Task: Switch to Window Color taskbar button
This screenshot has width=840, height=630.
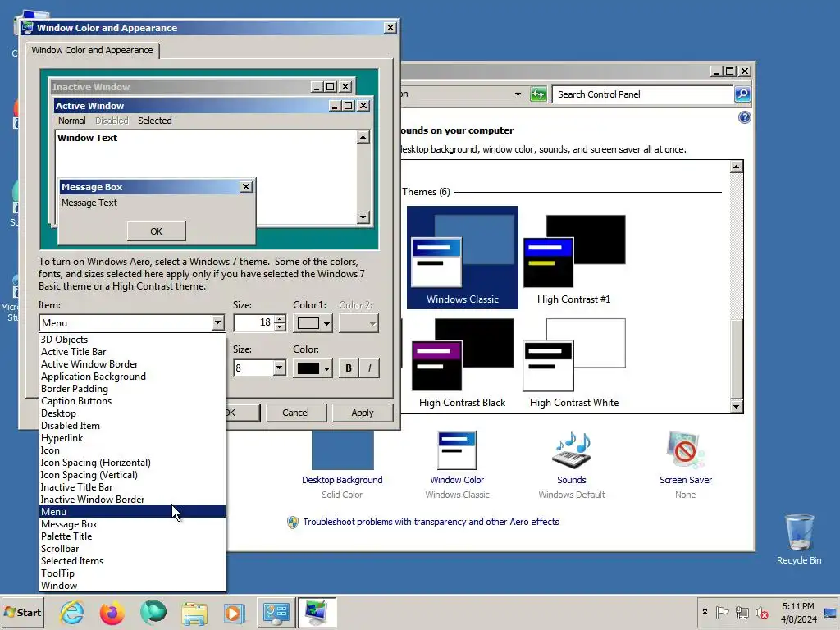Action: (x=317, y=612)
